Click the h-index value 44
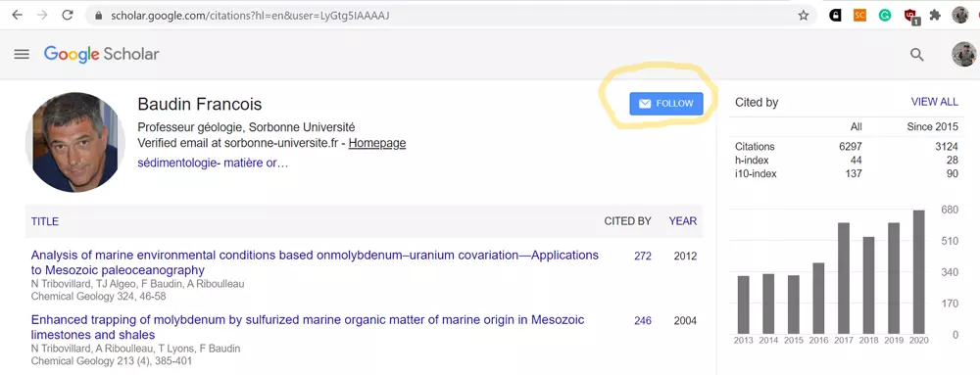Viewport: 980px width, 375px height. click(x=857, y=161)
